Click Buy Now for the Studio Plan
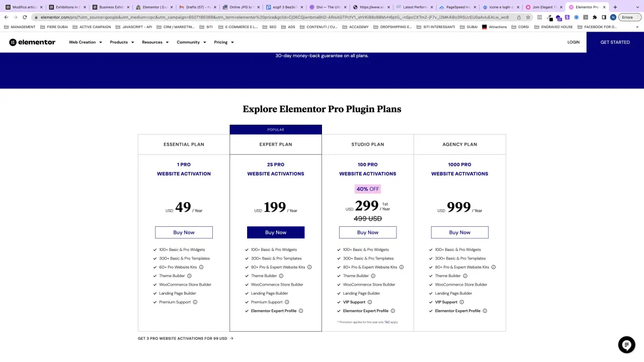This screenshot has width=644, height=362. pos(368,232)
